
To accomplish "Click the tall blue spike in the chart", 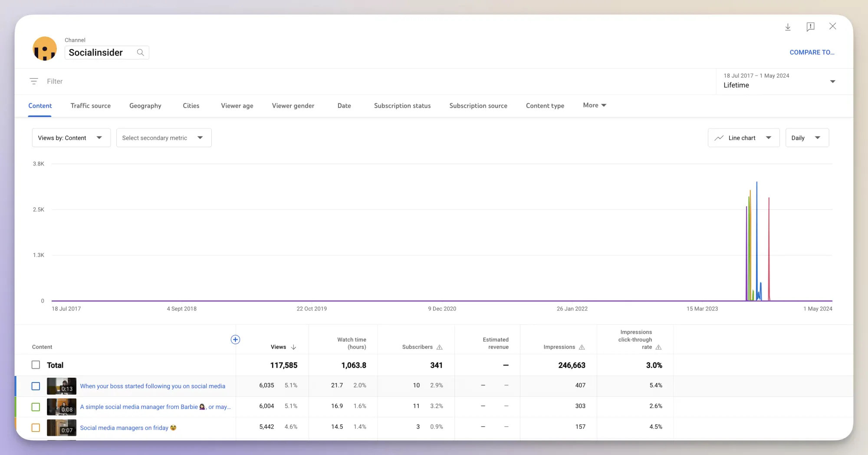I will tap(757, 241).
